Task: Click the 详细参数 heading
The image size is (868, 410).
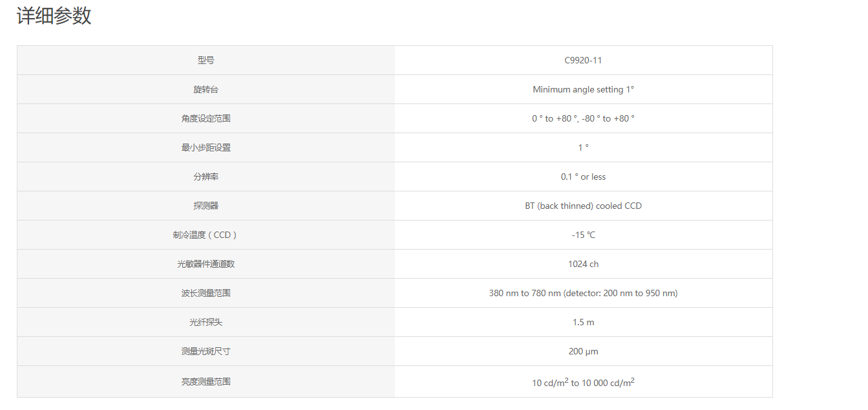Action: (x=54, y=16)
